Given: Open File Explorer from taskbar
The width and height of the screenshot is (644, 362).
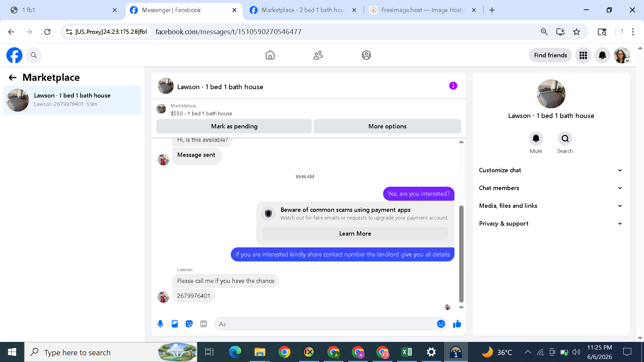Looking at the screenshot, I should pyautogui.click(x=260, y=352).
